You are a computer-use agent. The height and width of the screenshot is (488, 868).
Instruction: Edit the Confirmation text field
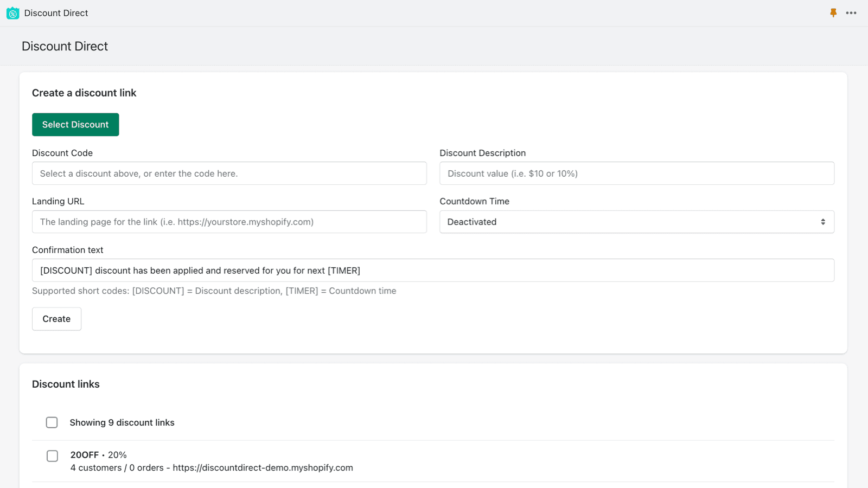(x=433, y=270)
